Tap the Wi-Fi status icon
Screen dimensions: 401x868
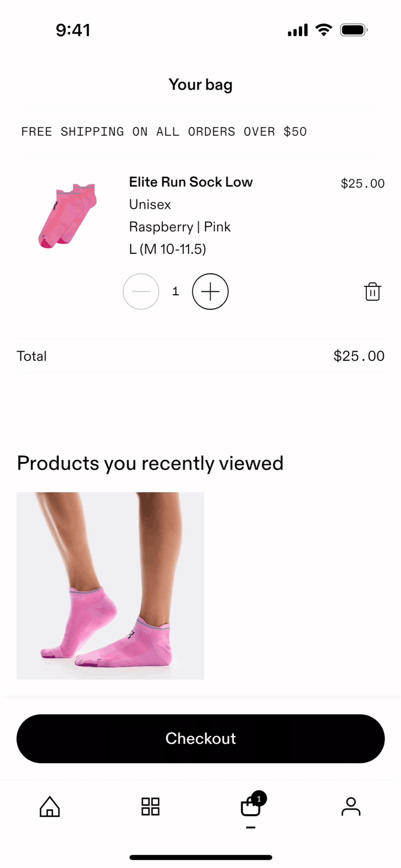[x=324, y=30]
